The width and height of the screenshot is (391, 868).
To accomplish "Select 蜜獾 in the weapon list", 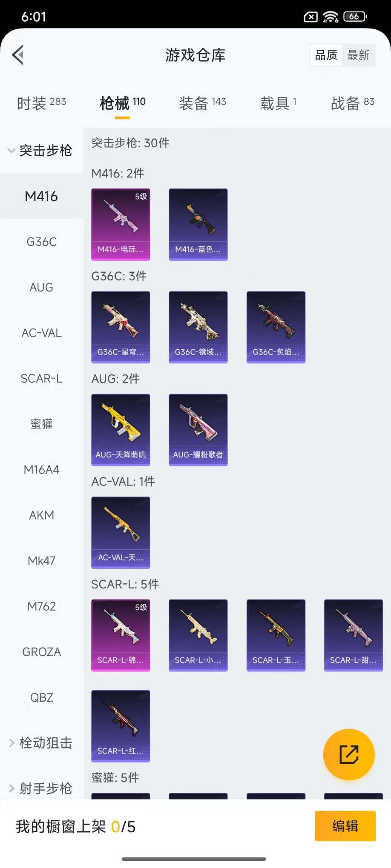I will tap(42, 424).
